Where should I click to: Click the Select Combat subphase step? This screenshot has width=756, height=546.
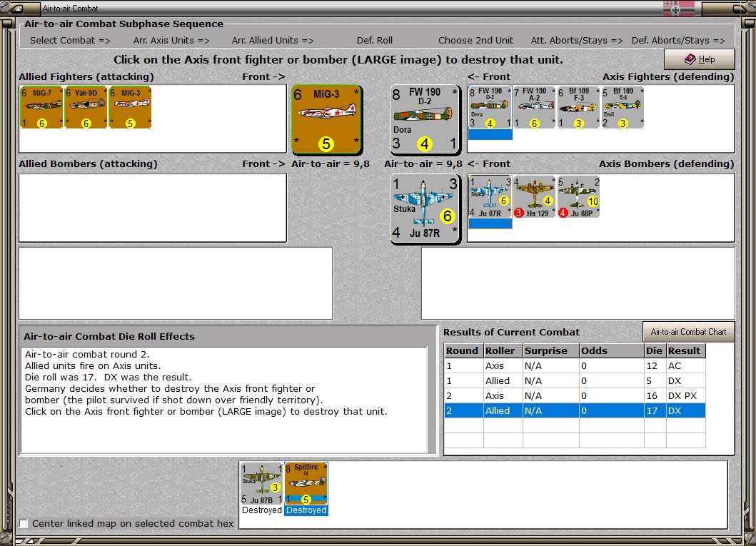[x=70, y=41]
